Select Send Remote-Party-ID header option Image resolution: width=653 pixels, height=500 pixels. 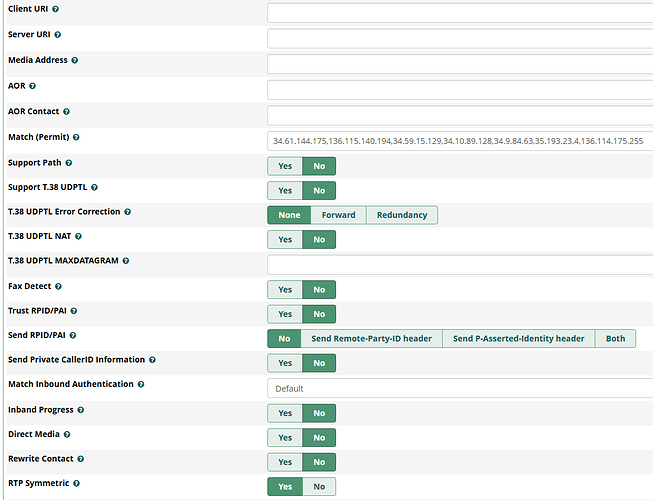pos(371,338)
